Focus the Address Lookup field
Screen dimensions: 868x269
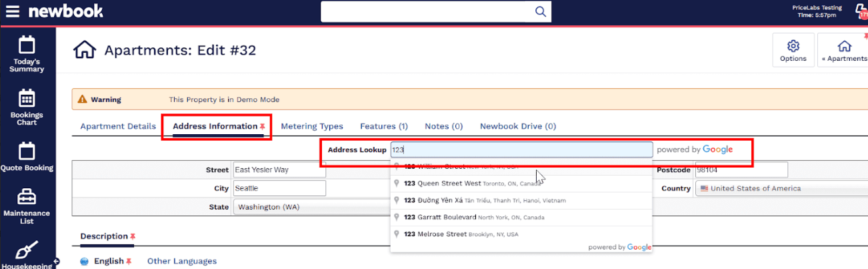521,150
